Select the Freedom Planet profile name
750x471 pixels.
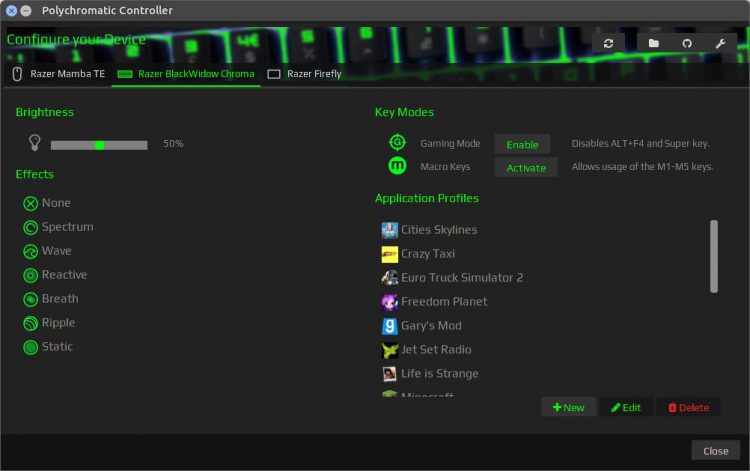pos(444,302)
